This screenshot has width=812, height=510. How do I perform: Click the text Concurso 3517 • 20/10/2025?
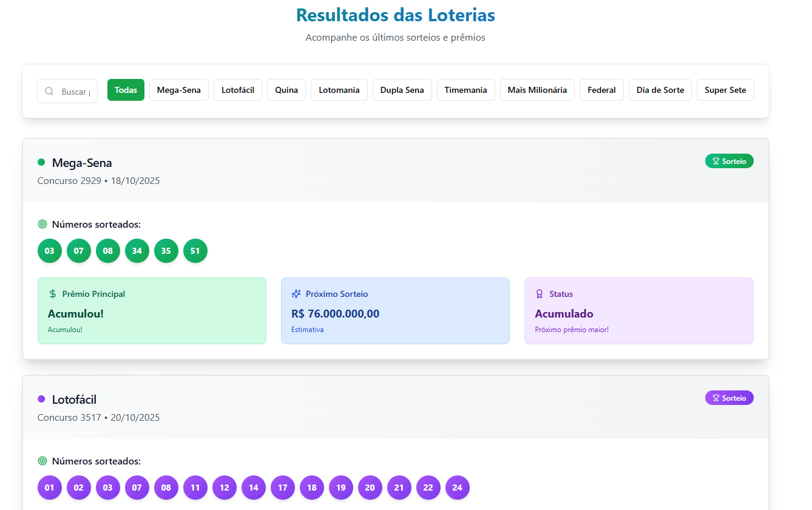click(x=99, y=418)
